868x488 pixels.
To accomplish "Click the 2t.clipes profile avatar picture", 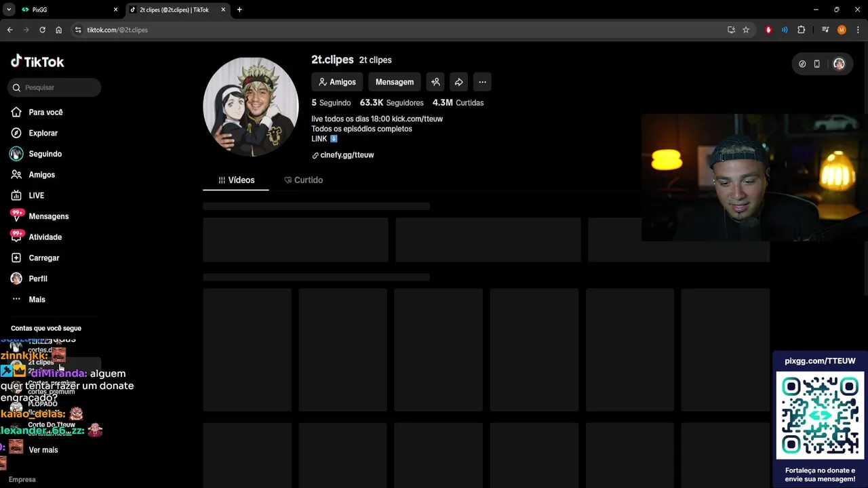I will pyautogui.click(x=251, y=107).
